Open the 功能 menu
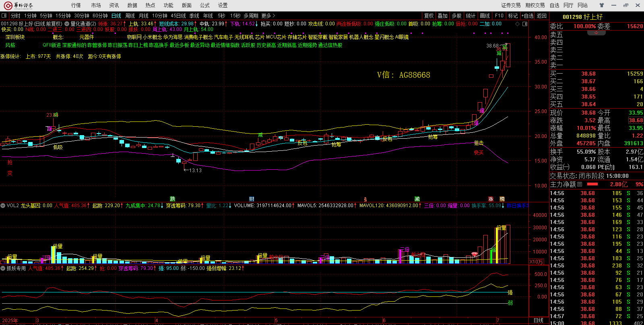The image size is (644, 325). (x=168, y=5)
